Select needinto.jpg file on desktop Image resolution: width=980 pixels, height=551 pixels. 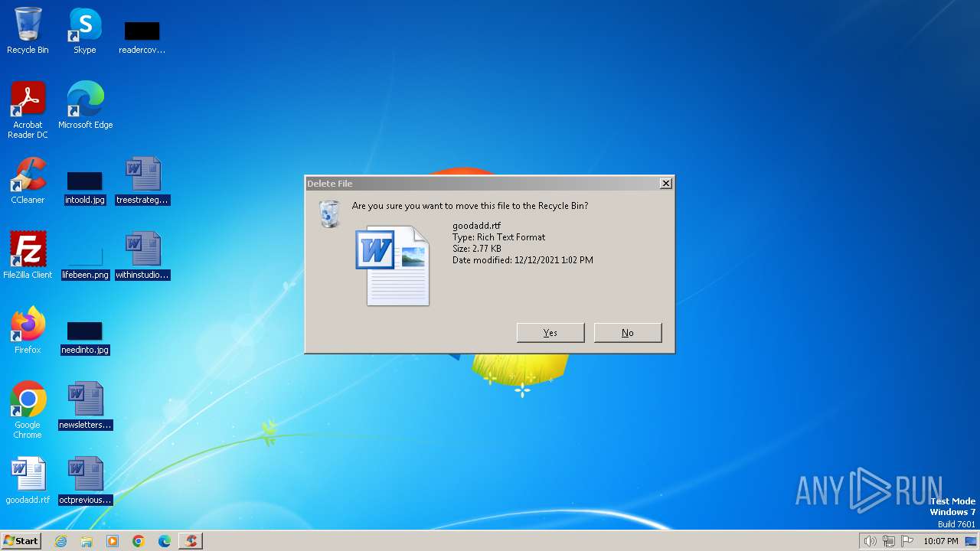click(x=85, y=338)
